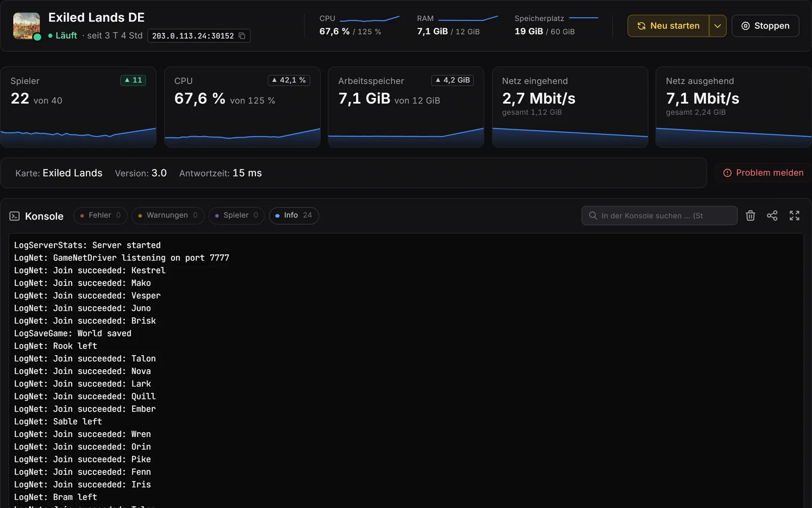Viewport: 812px width, 508px height.
Task: Expand console to fullscreen
Action: point(794,216)
